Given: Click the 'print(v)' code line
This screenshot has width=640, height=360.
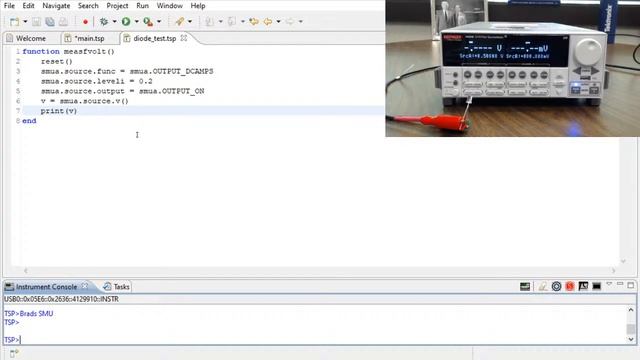Looking at the screenshot, I should click(x=59, y=111).
